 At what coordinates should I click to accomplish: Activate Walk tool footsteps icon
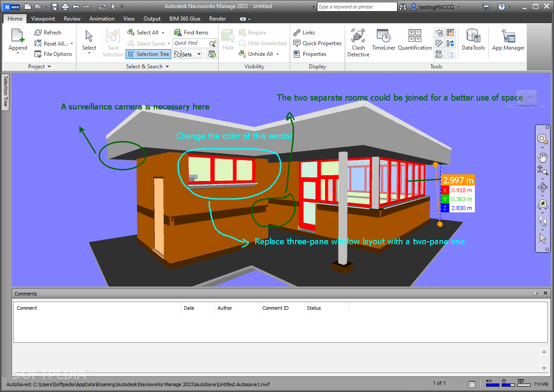543,220
